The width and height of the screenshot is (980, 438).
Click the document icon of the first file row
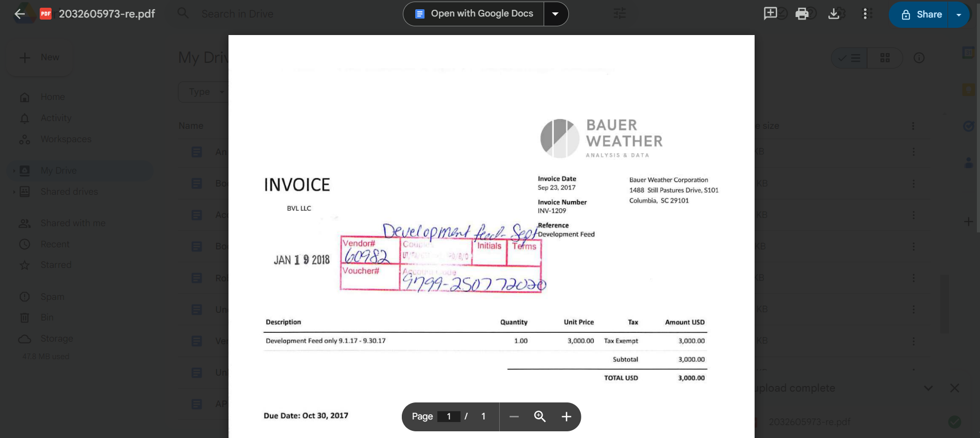[x=197, y=152]
